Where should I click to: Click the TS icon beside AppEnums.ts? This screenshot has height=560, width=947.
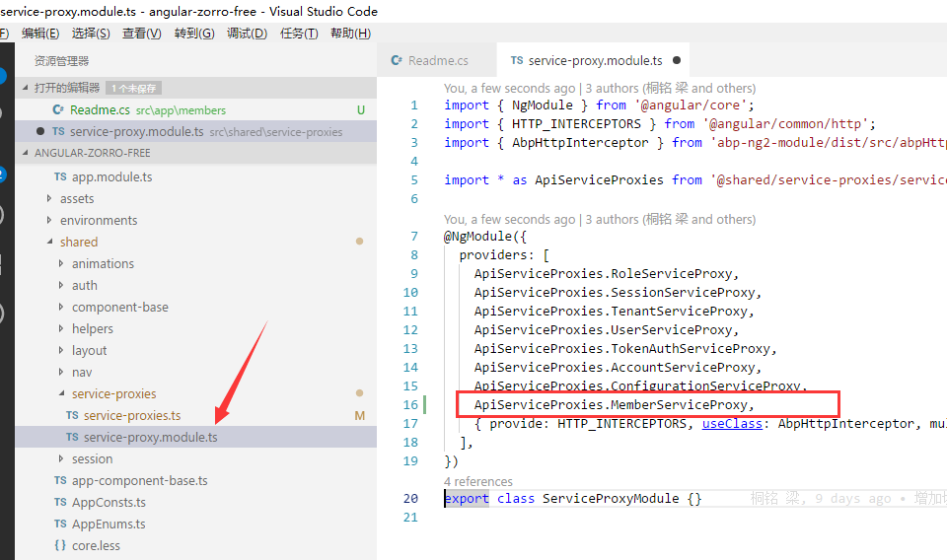tap(60, 524)
